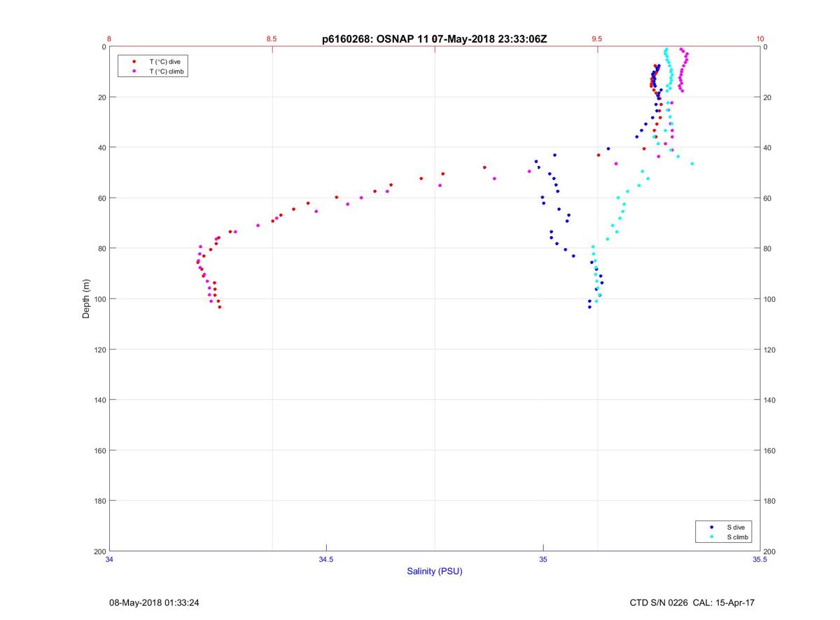Click the 'Salinity (PSU)' x-axis label
The height and width of the screenshot is (620, 840).
435,572
